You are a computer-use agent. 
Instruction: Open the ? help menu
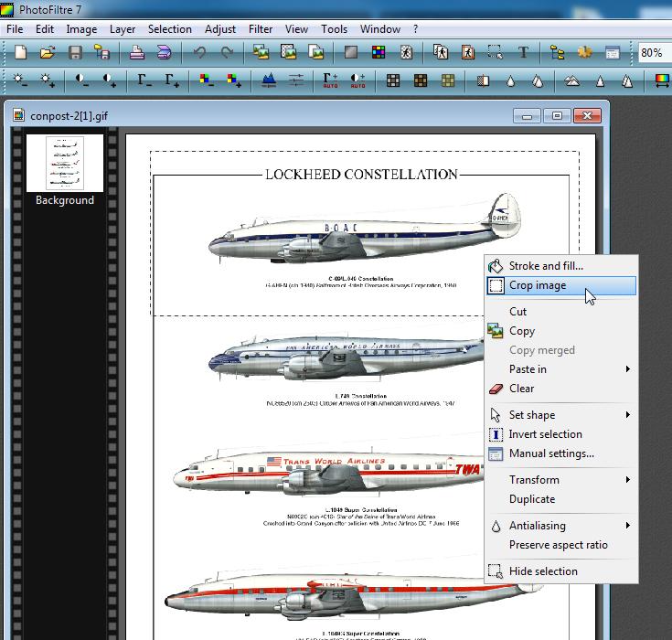coord(415,29)
